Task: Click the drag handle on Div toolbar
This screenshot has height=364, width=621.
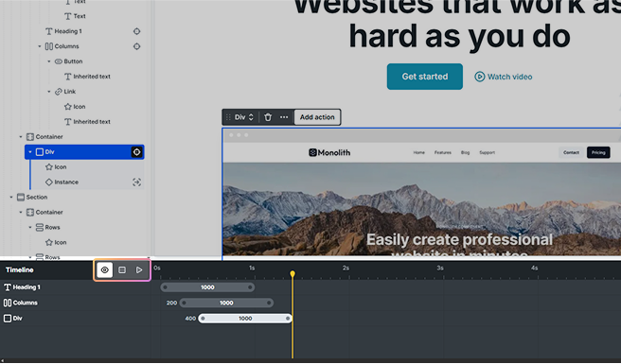Action: [228, 117]
